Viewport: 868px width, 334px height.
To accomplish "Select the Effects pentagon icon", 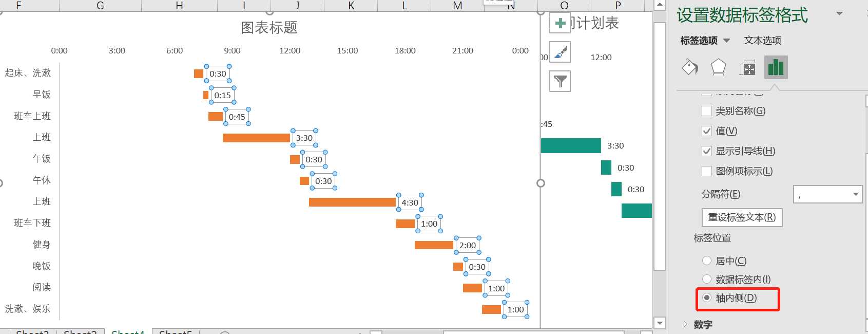I will pyautogui.click(x=718, y=67).
